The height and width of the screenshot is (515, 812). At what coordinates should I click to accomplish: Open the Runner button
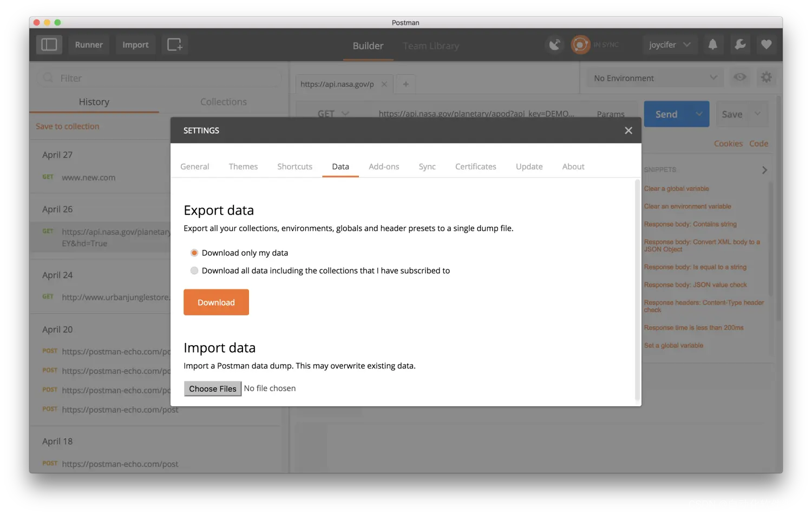coord(89,44)
